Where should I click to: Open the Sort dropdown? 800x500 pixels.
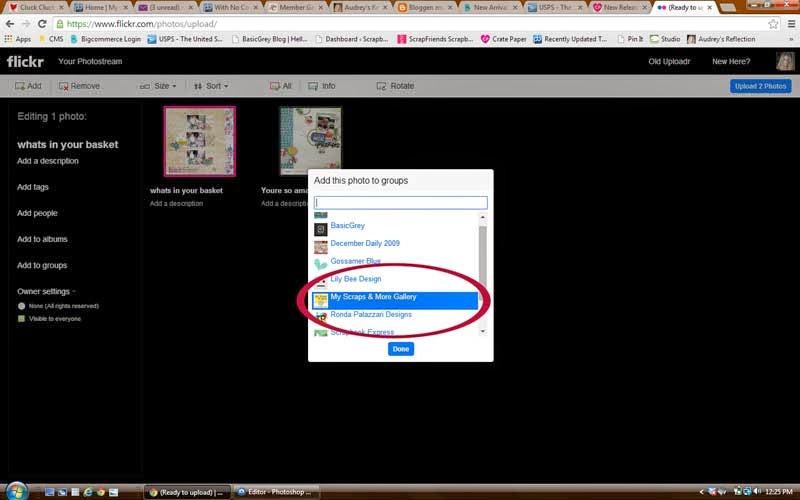(x=211, y=86)
